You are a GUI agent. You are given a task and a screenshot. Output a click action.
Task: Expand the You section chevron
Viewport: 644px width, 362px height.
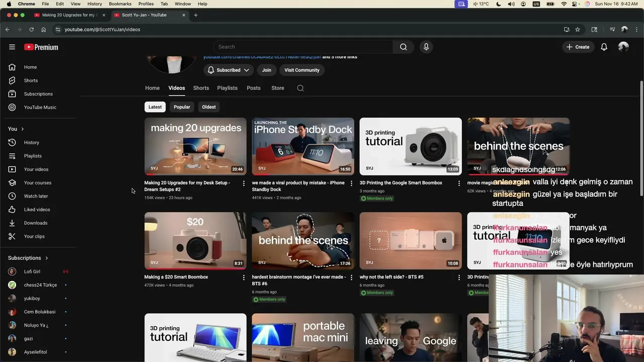click(22, 129)
